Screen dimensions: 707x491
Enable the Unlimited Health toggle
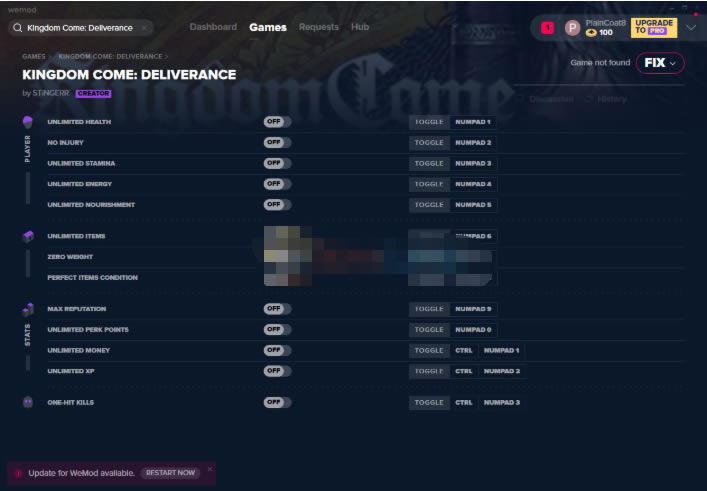click(x=277, y=122)
